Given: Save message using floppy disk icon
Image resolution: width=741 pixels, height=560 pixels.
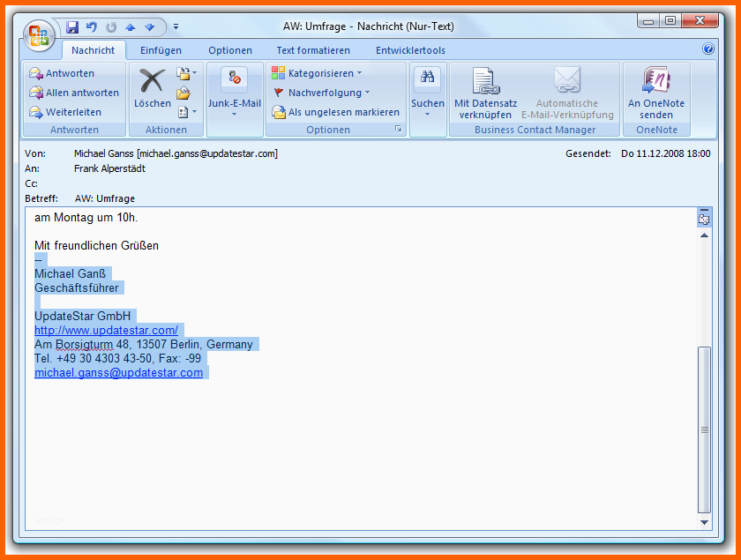Looking at the screenshot, I should tap(72, 27).
